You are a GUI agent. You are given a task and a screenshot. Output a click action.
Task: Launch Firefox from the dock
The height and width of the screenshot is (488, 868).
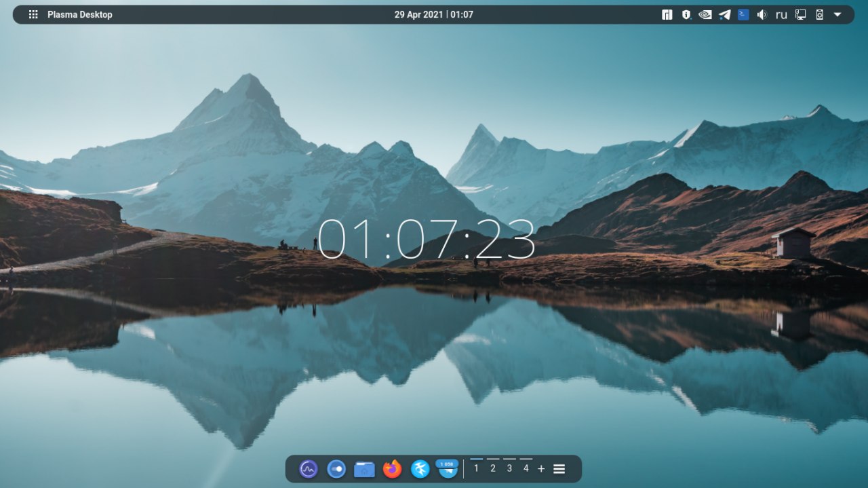(x=392, y=469)
